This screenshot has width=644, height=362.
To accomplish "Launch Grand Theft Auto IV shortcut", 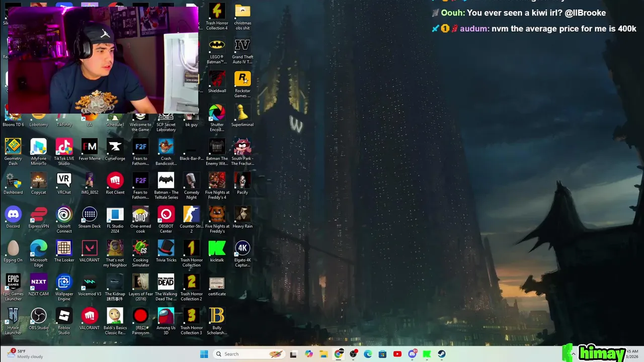I will (x=243, y=50).
